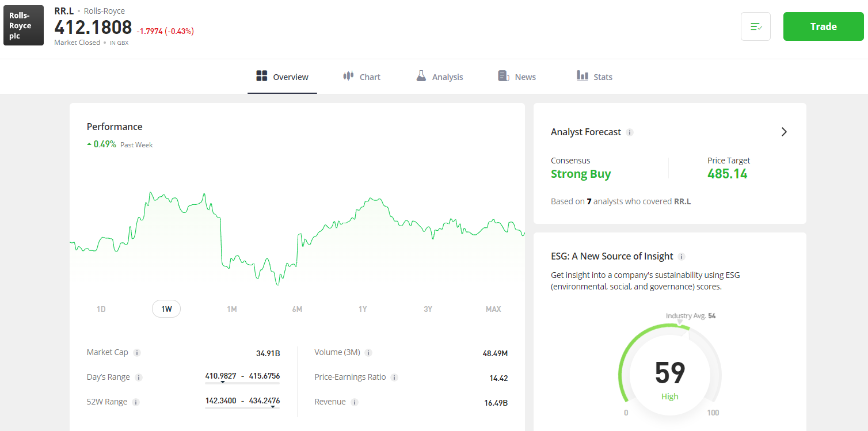Click the 52W Range slider bar
This screenshot has width=868, height=431.
(242, 407)
